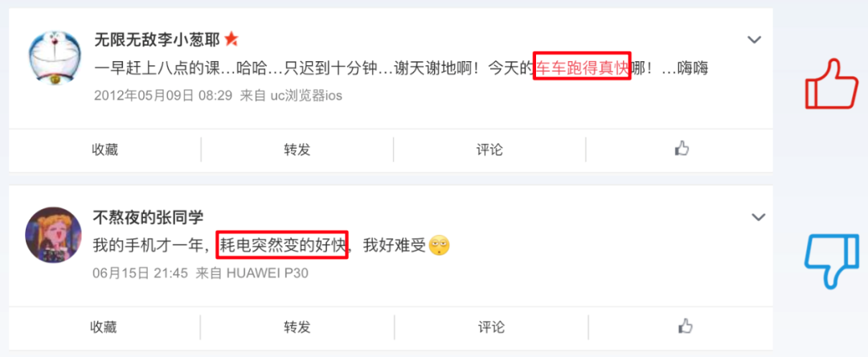Open the profile of 无限无敌李小葱耶

[x=158, y=39]
